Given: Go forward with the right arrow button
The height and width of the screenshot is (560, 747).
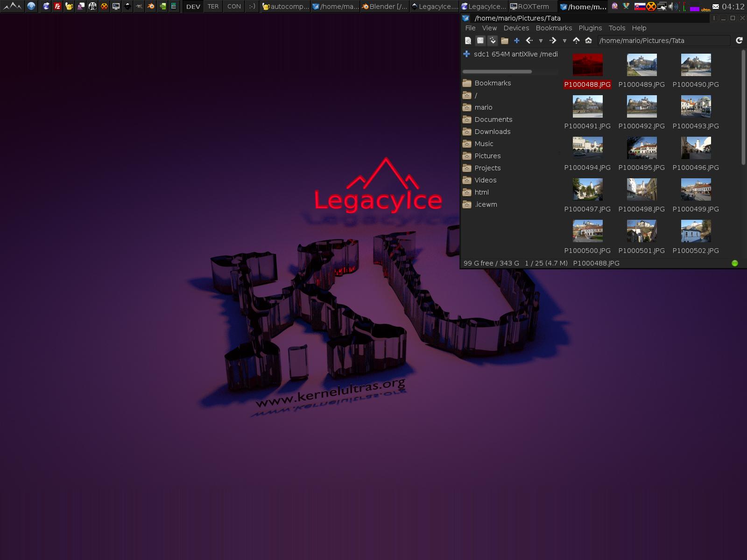Looking at the screenshot, I should (x=553, y=41).
